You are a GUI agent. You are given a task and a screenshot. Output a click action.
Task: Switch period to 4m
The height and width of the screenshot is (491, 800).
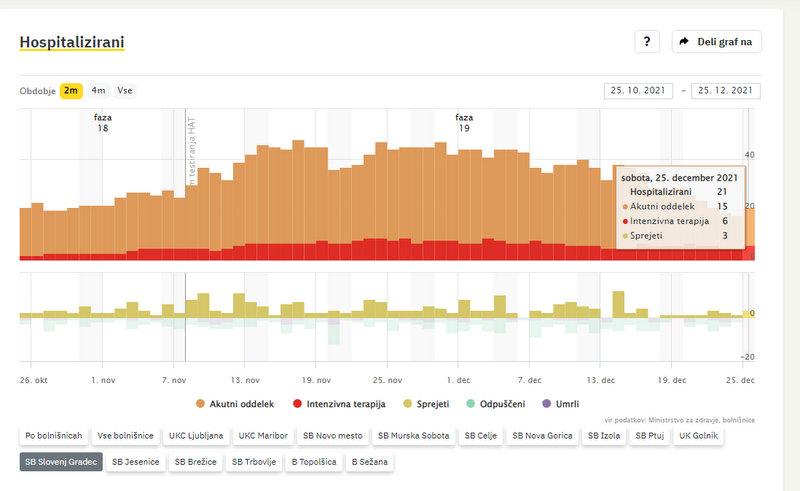pos(98,91)
